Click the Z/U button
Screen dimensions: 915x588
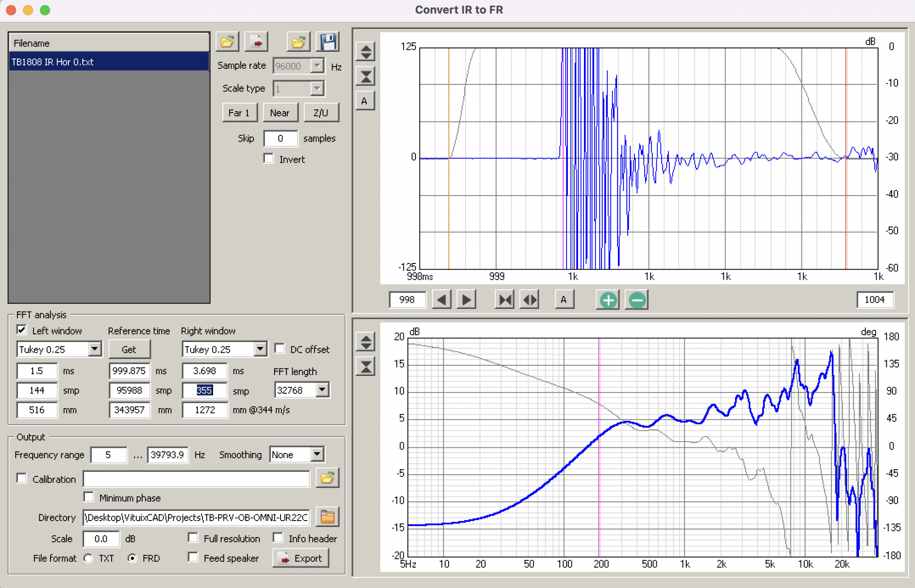pos(321,113)
